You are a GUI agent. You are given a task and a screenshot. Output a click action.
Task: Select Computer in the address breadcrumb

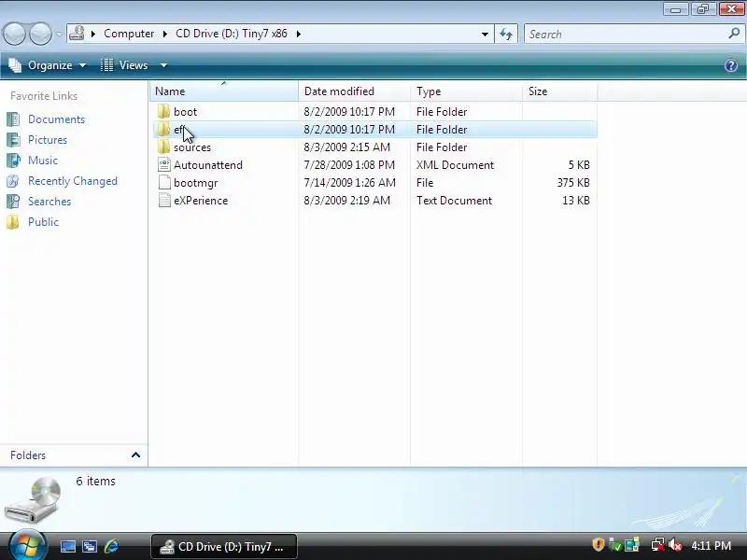point(129,34)
